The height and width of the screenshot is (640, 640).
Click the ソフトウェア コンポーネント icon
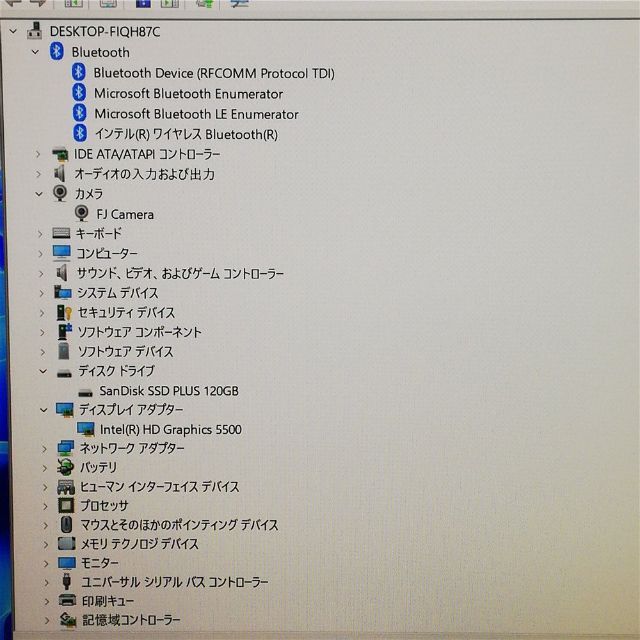(64, 332)
